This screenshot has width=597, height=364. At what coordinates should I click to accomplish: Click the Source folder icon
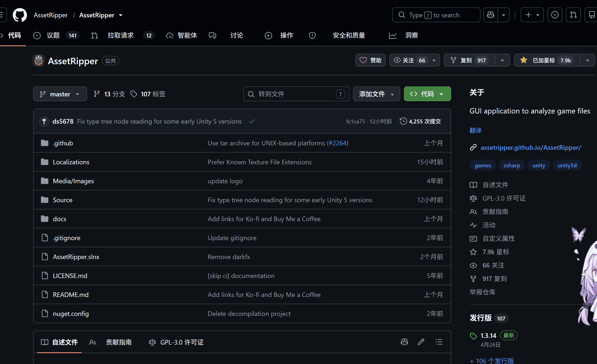(x=45, y=200)
